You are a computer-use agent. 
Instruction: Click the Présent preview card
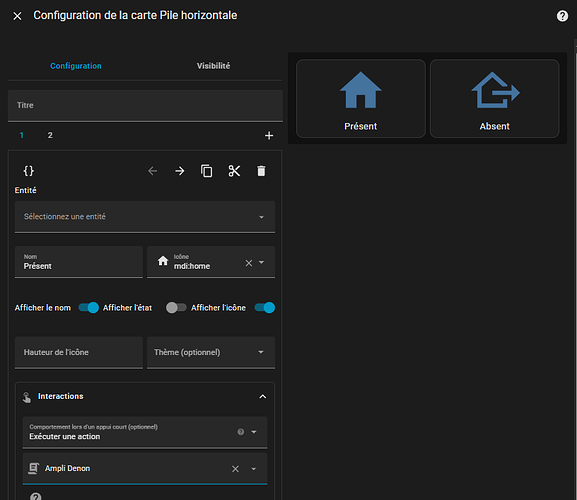[x=361, y=99]
